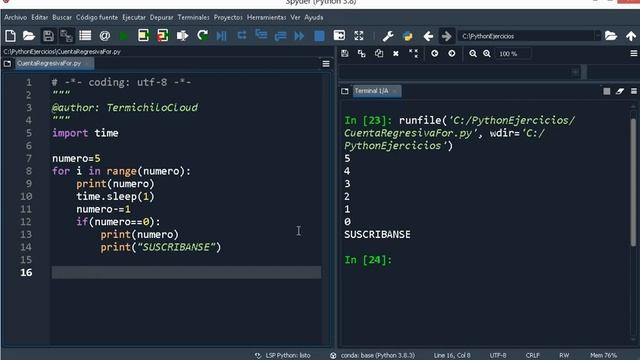Re-run the last script
640x360 pixels.
[x=202, y=36]
